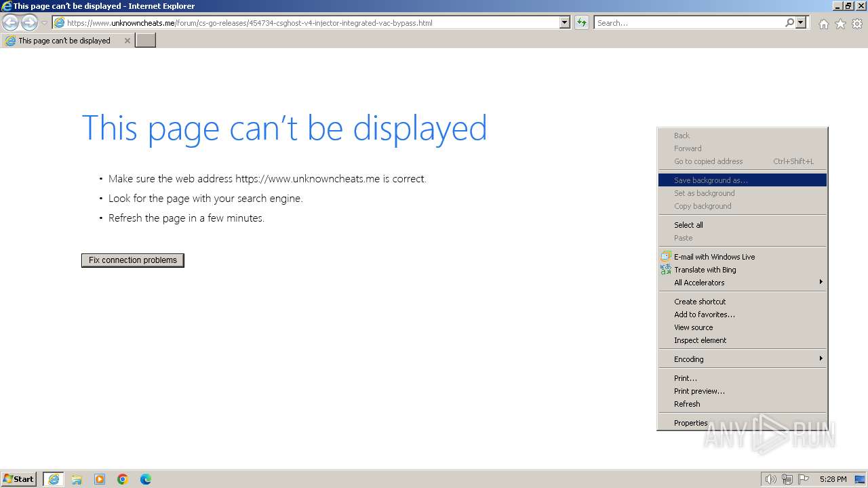Viewport: 868px width, 488px height.
Task: Open the Tools gear icon
Action: tap(857, 24)
